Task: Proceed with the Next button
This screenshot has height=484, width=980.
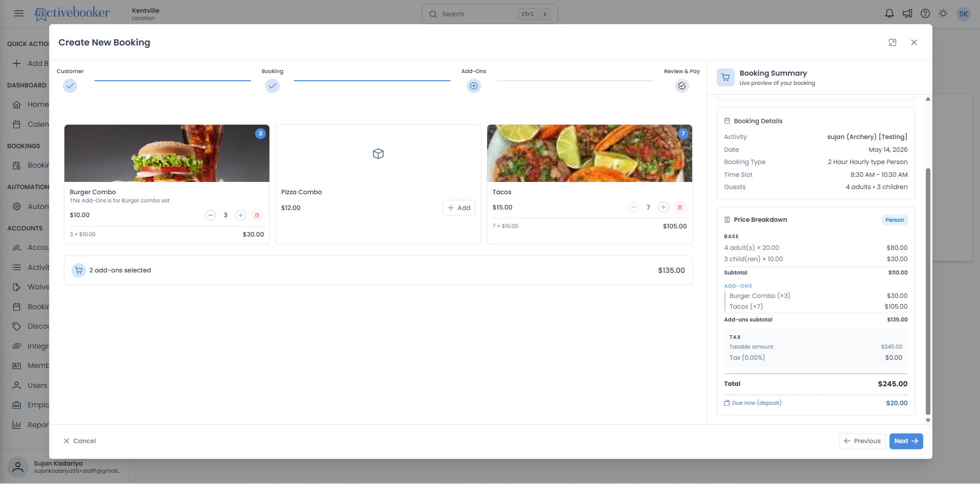Action: tap(906, 441)
